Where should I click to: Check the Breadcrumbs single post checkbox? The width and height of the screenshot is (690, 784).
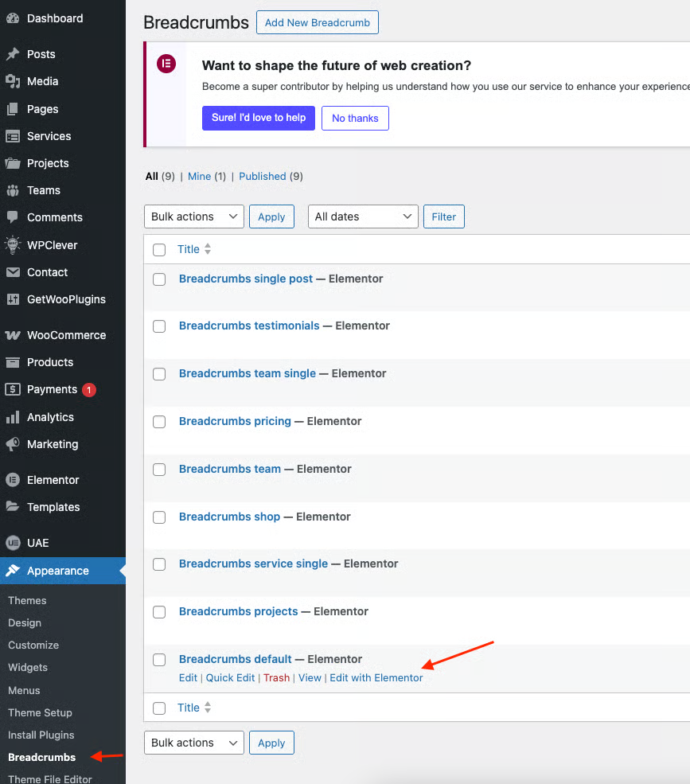point(159,279)
